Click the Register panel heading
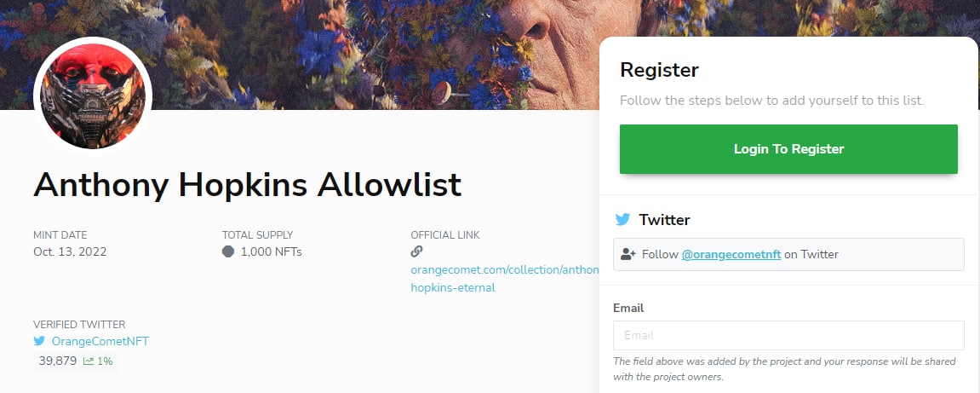This screenshot has height=393, width=980. click(x=659, y=70)
